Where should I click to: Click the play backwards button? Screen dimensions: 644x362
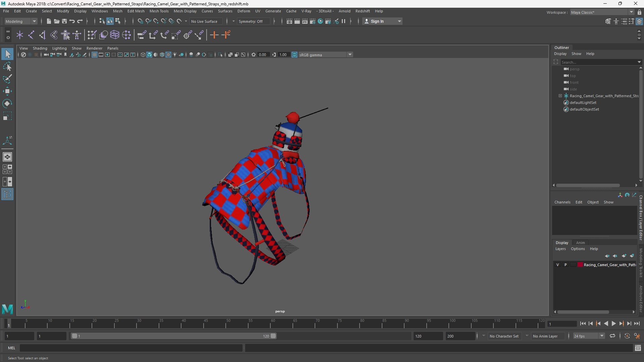point(606,324)
